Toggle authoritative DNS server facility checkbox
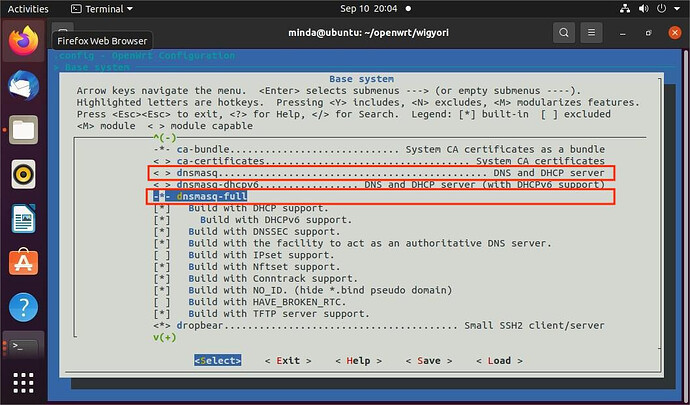Image resolution: width=690 pixels, height=405 pixels. coord(161,243)
